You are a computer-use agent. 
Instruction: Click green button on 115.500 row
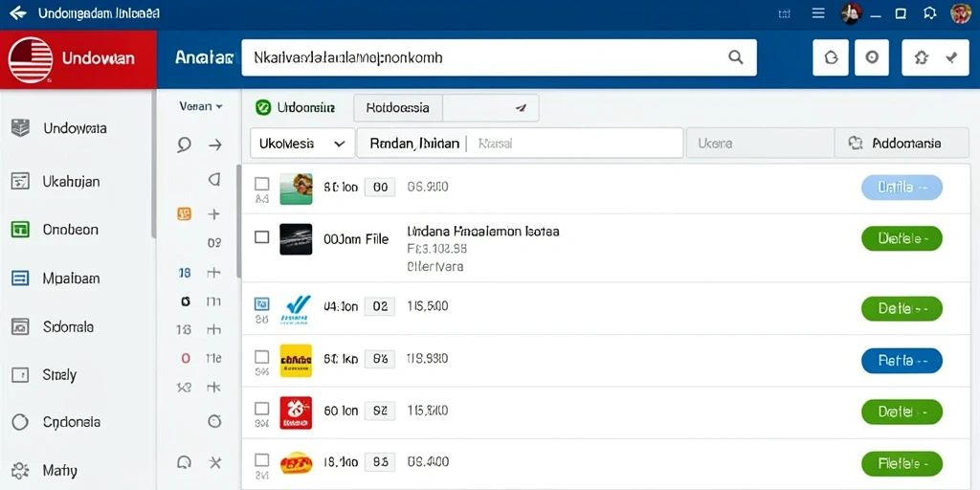pyautogui.click(x=902, y=309)
